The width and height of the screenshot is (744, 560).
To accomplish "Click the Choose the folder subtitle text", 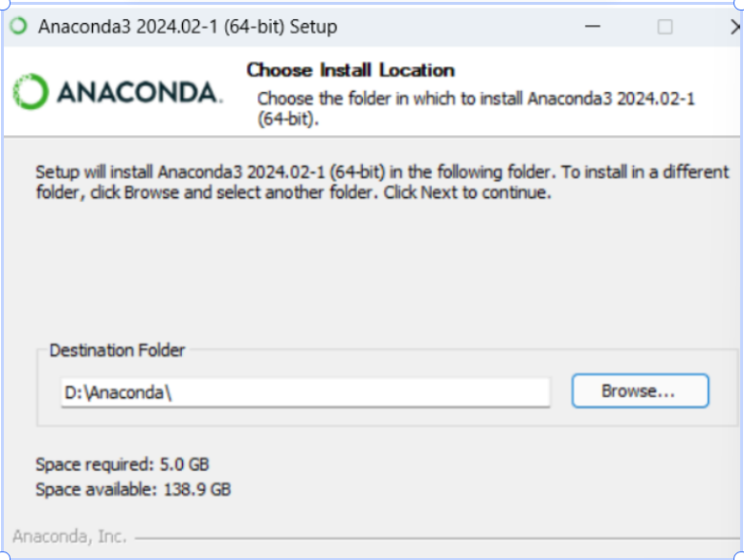I will (x=476, y=108).
